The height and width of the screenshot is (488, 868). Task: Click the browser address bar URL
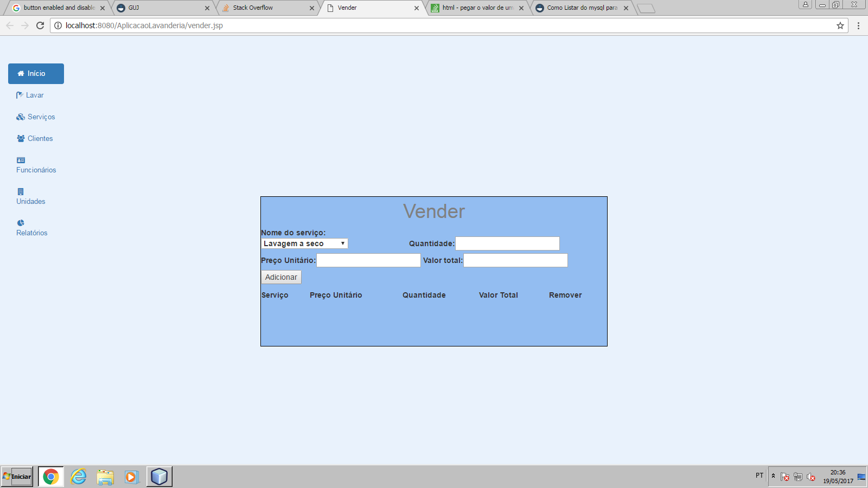point(144,25)
